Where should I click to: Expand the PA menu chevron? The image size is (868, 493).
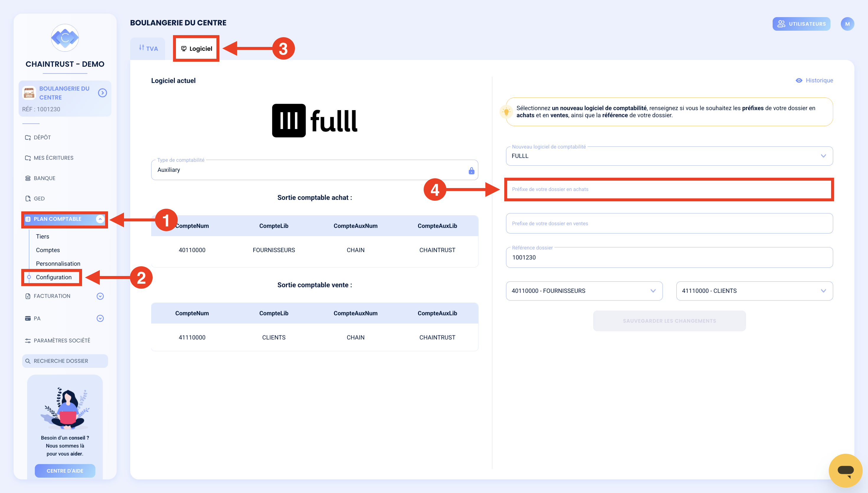(x=100, y=318)
